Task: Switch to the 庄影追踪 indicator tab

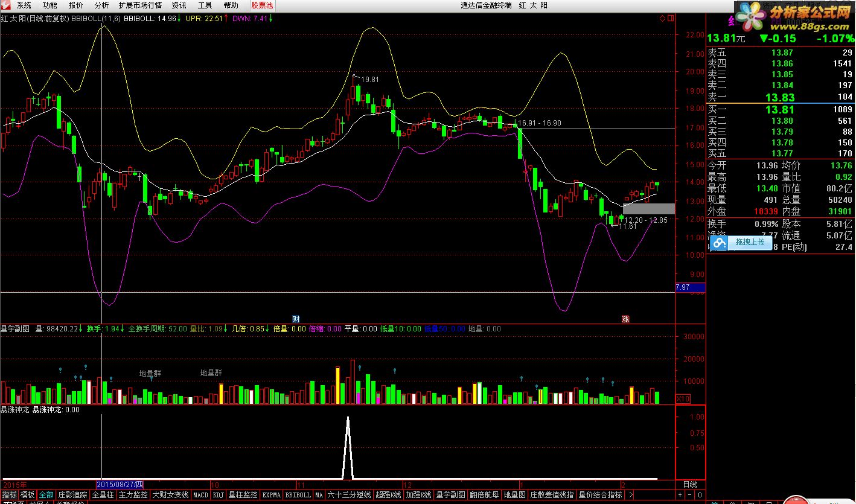Action: [x=73, y=494]
